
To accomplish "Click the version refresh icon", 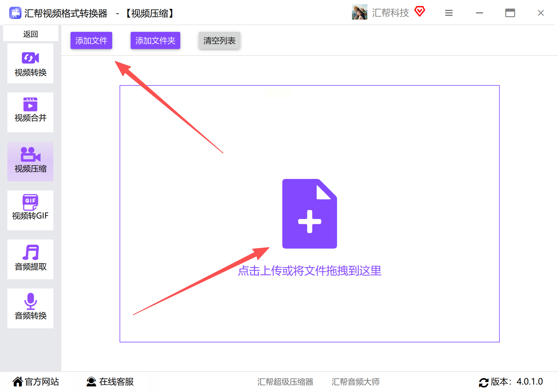I will pyautogui.click(x=483, y=382).
